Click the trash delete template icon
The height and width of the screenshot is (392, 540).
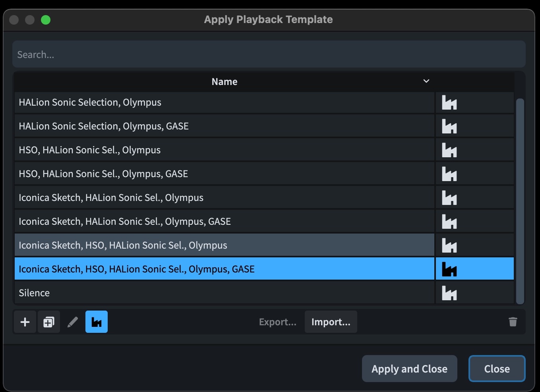513,322
